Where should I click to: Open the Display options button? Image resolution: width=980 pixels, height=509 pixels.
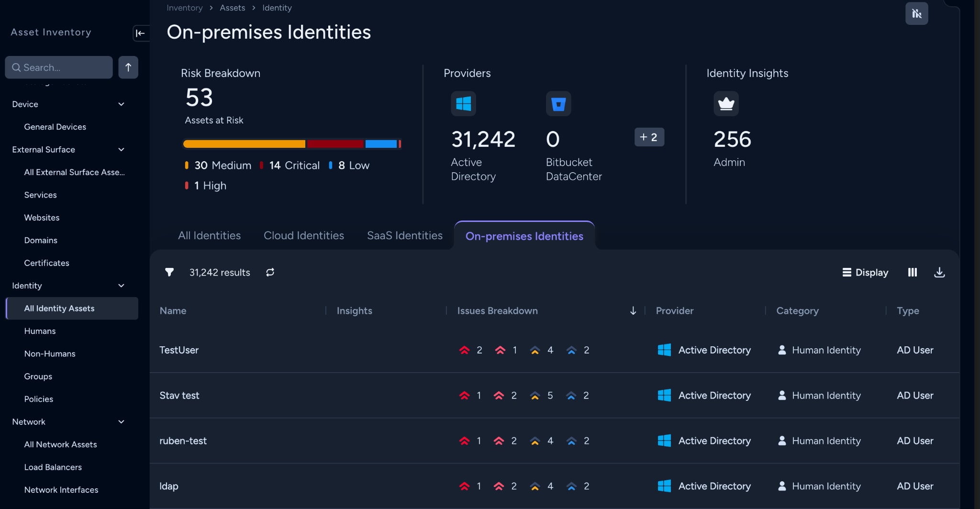click(865, 272)
